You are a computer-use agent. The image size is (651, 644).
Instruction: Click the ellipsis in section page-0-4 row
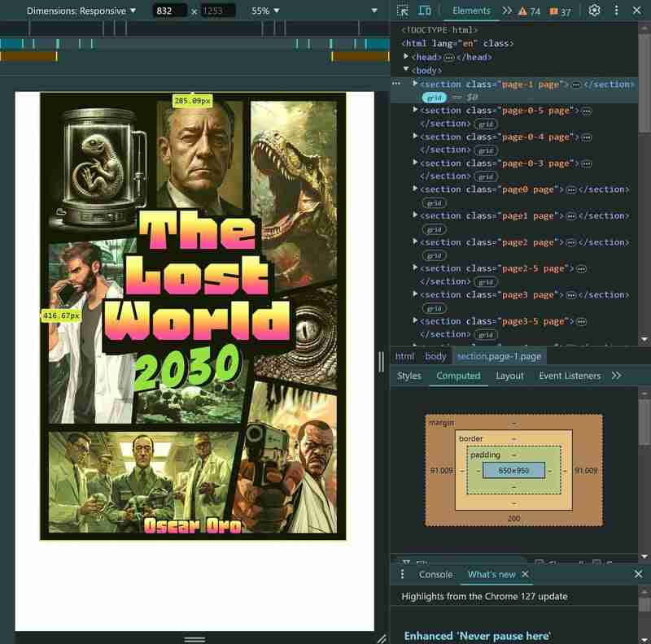(586, 137)
